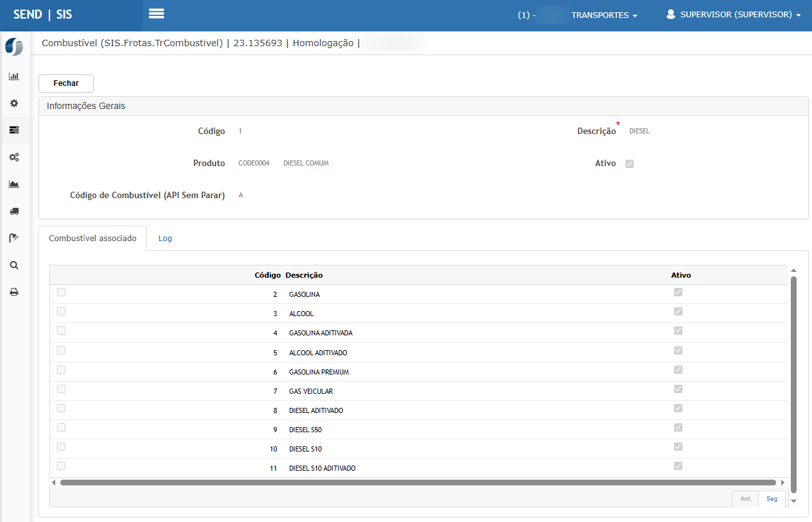This screenshot has width=812, height=522.
Task: Tick the row checkbox for DIESEL S10
Action: click(x=61, y=447)
